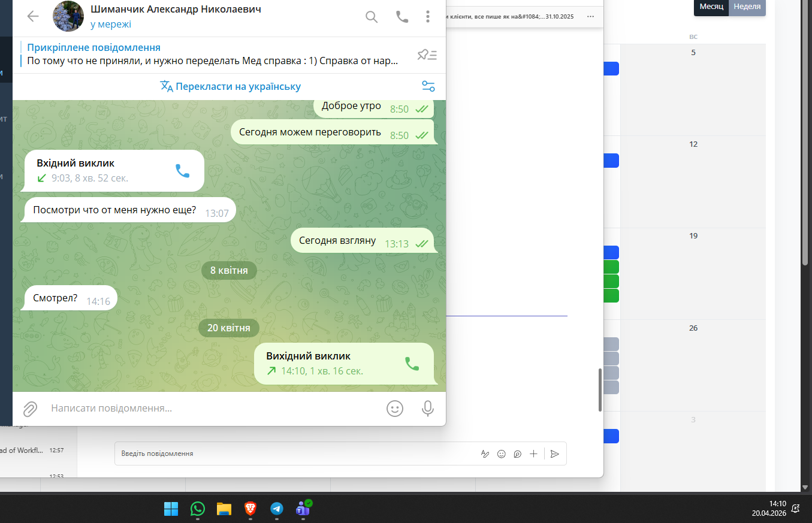
Task: Click the voice message microphone icon
Action: click(428, 409)
